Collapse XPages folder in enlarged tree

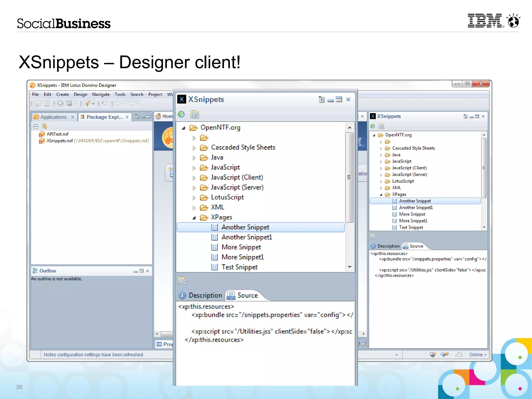click(194, 218)
